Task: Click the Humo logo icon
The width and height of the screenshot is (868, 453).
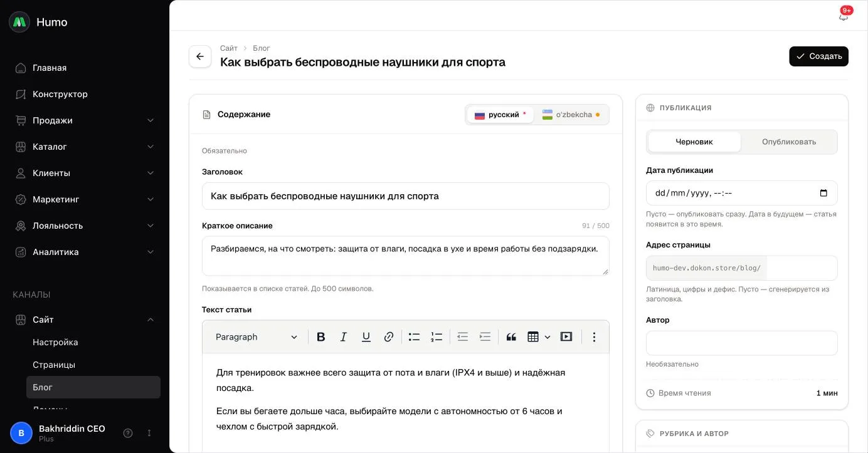Action: coord(19,22)
